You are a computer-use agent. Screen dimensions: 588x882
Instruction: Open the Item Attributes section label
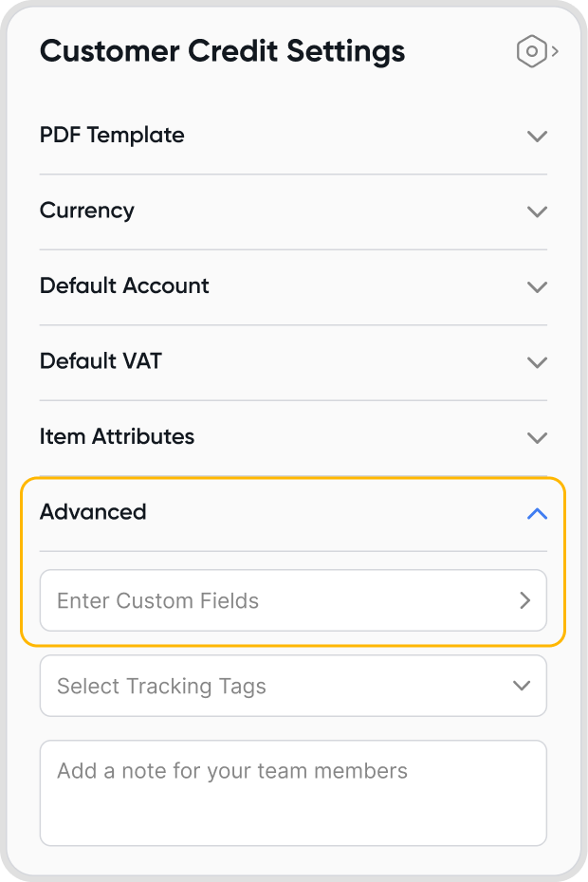[117, 436]
